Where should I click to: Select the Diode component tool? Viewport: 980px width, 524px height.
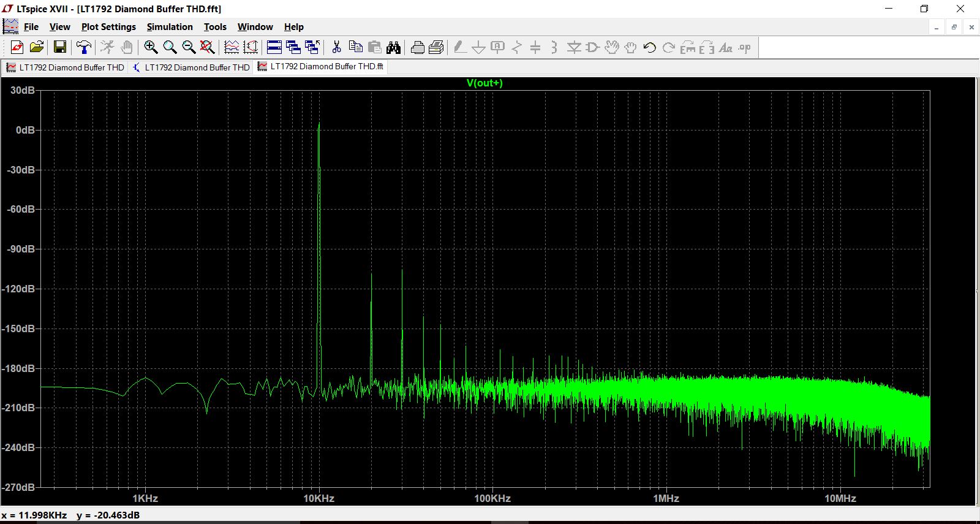point(574,47)
